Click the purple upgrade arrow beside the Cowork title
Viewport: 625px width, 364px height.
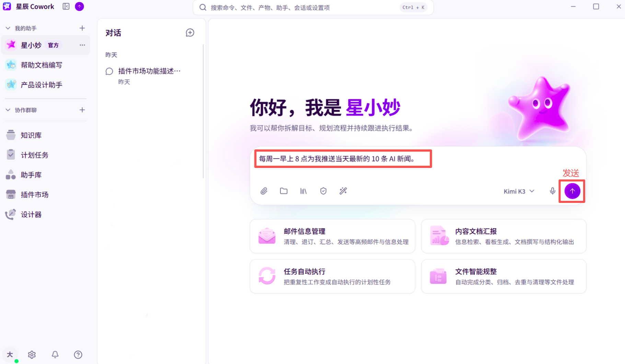pos(79,7)
